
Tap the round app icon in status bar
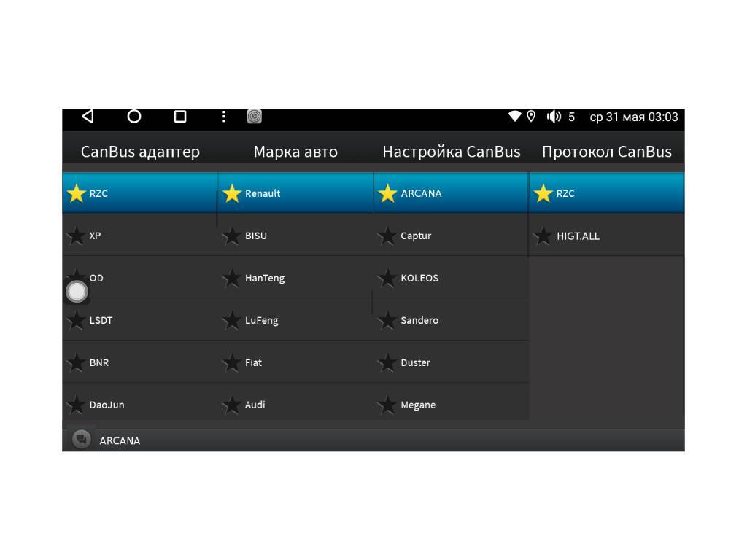tap(254, 116)
